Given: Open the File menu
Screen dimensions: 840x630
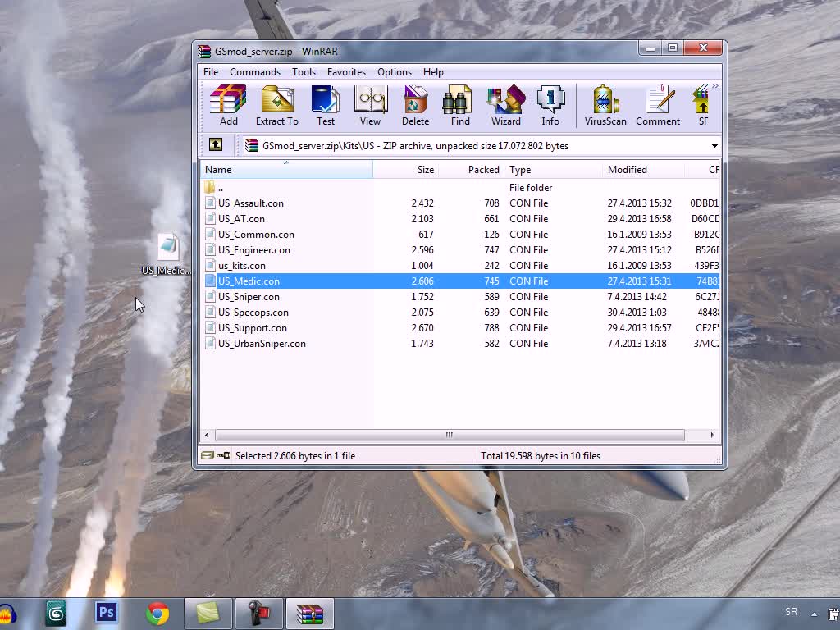Looking at the screenshot, I should tap(211, 72).
